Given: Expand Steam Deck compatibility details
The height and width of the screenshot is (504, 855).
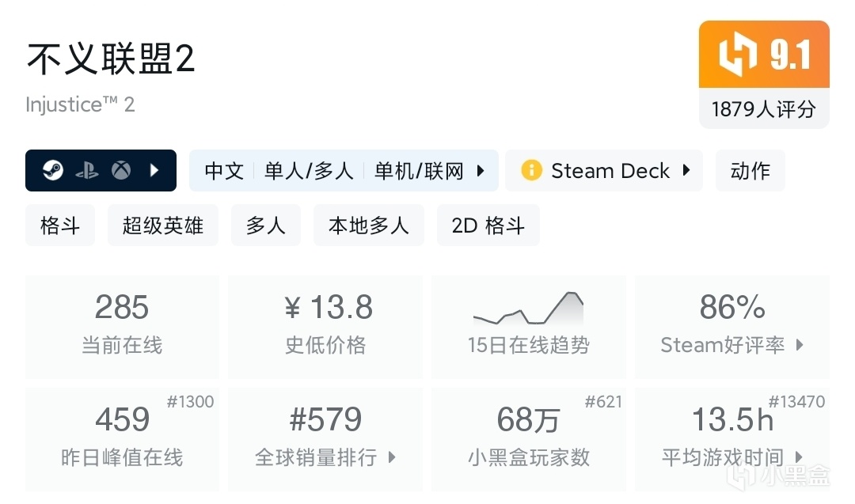Looking at the screenshot, I should click(x=686, y=170).
